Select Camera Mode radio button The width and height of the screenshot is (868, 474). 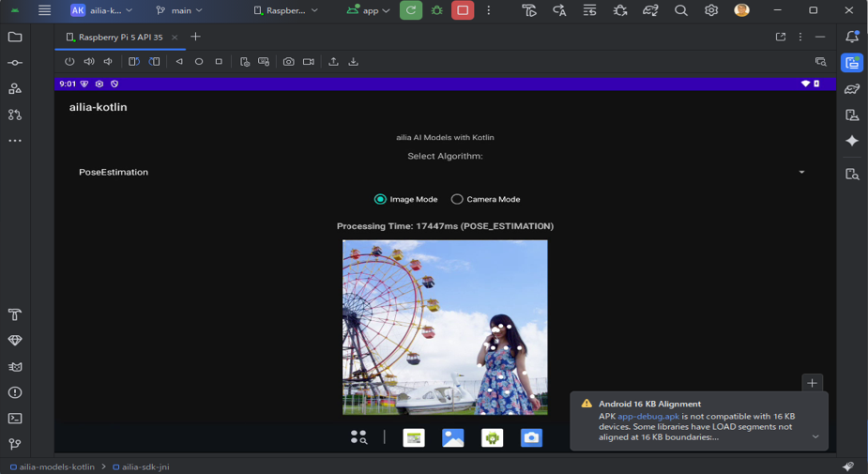pos(457,199)
